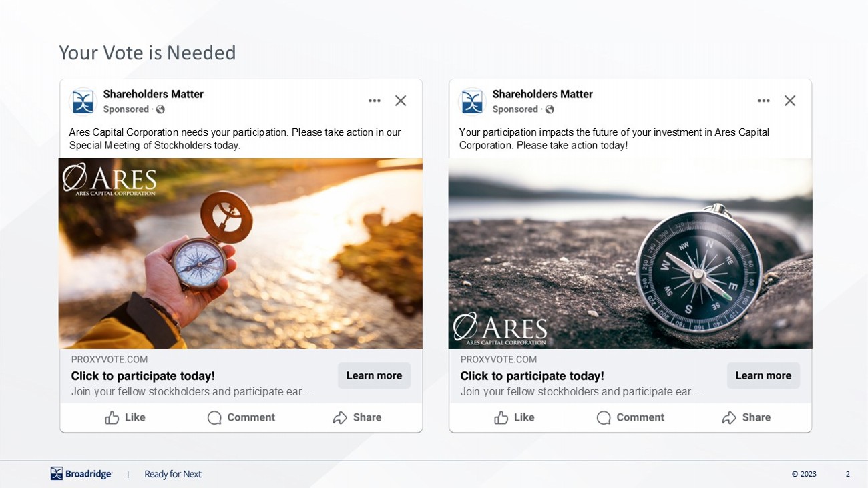Click the left Shareholders Matter profile logo
The image size is (868, 488).
(x=83, y=102)
